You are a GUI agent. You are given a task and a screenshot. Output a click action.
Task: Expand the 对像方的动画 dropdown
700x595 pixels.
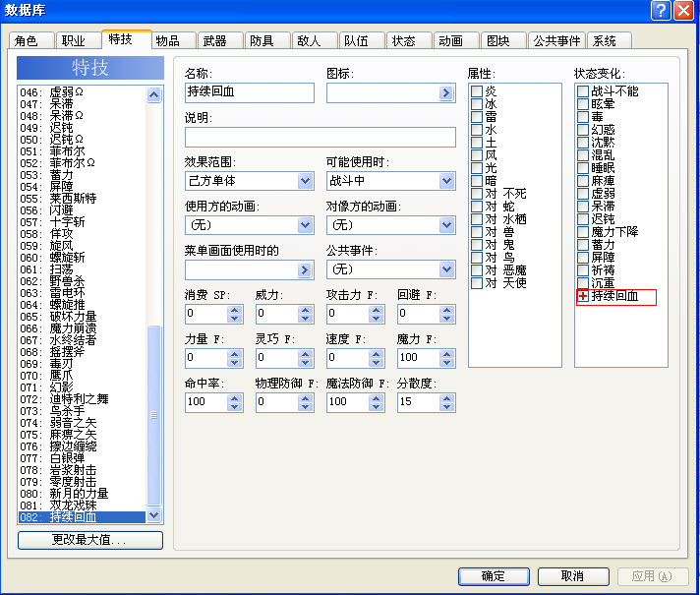[446, 225]
